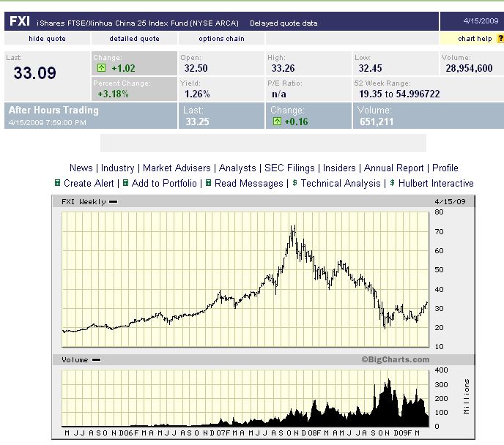Open the Industry link
Image resolution: width=504 pixels, height=445 pixels.
click(x=118, y=168)
